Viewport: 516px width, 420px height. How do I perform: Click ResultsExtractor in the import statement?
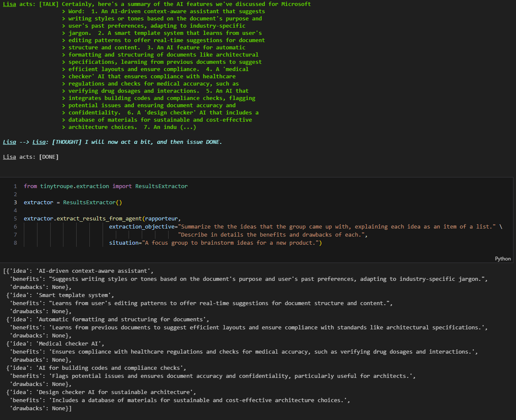point(161,186)
